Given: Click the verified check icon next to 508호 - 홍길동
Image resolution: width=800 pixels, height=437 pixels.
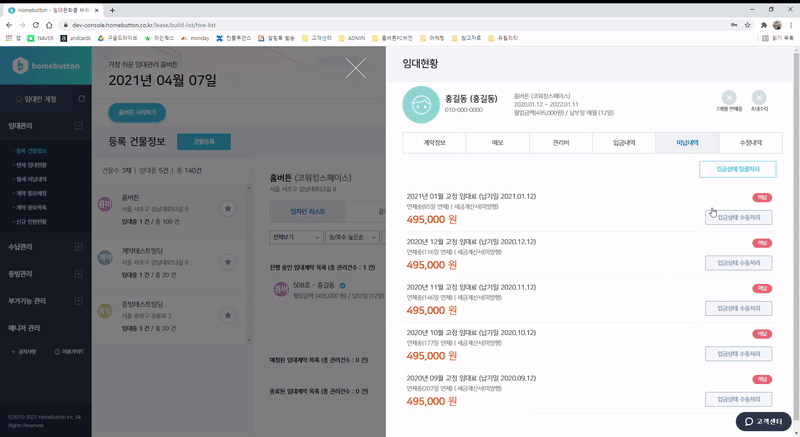Looking at the screenshot, I should [x=342, y=286].
